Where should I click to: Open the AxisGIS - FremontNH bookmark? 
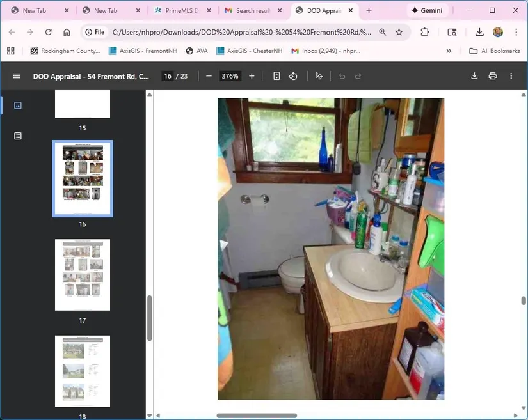click(142, 51)
